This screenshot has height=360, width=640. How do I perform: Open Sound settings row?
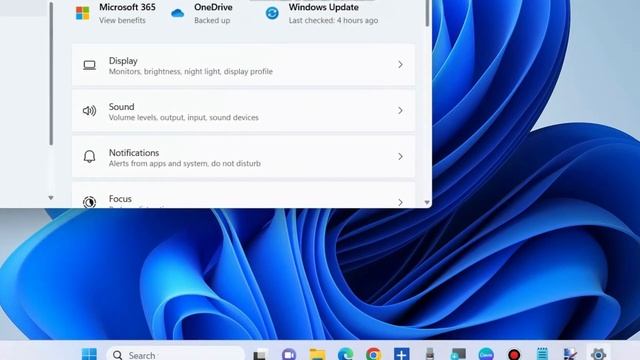pos(243,111)
